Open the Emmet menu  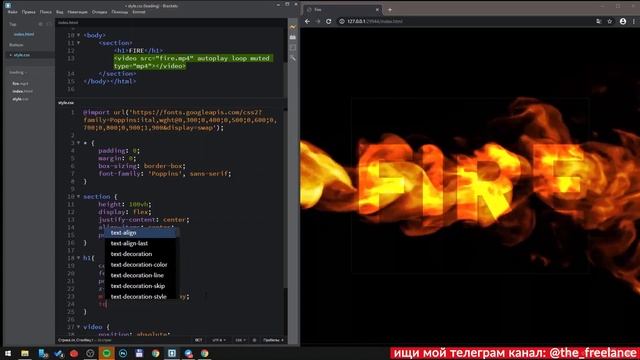[x=139, y=12]
